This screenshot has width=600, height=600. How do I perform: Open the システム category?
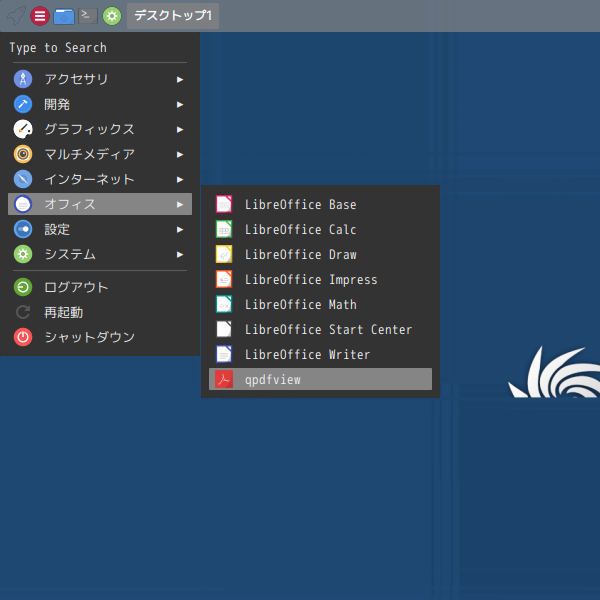tap(100, 254)
